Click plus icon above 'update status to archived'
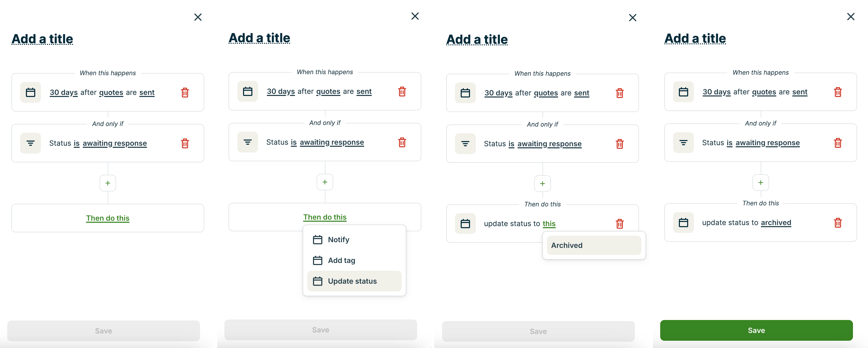This screenshot has width=868, height=348. (760, 183)
